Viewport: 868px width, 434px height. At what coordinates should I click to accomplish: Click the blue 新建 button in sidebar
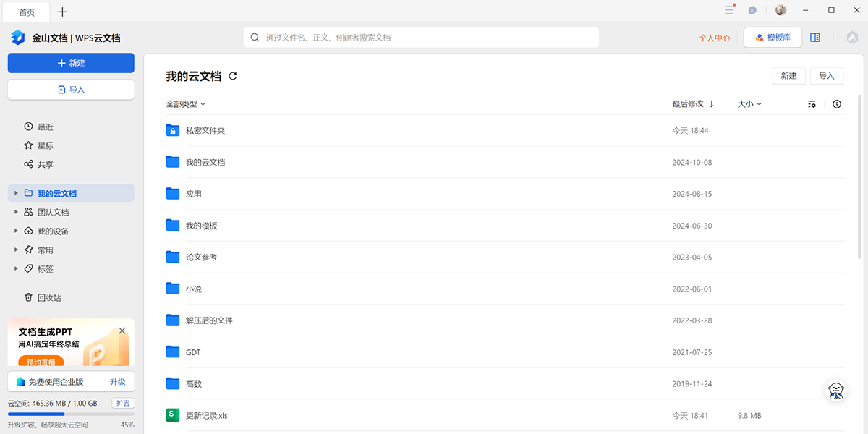coord(71,63)
